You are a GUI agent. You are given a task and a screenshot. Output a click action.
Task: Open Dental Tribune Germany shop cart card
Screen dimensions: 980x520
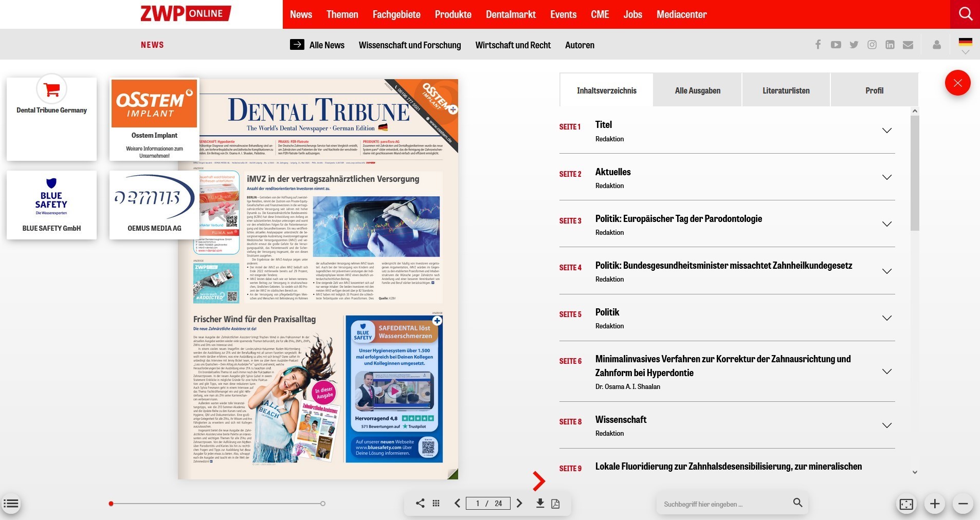[x=51, y=119]
